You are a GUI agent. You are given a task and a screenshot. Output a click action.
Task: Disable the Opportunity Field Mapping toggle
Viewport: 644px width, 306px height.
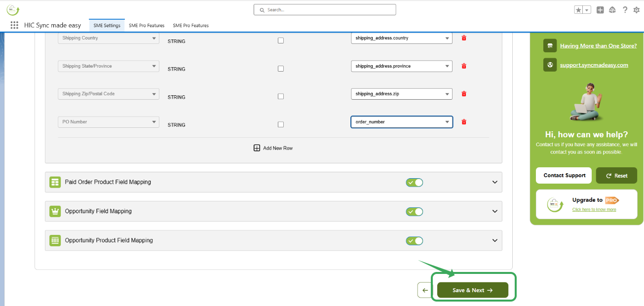coord(415,212)
